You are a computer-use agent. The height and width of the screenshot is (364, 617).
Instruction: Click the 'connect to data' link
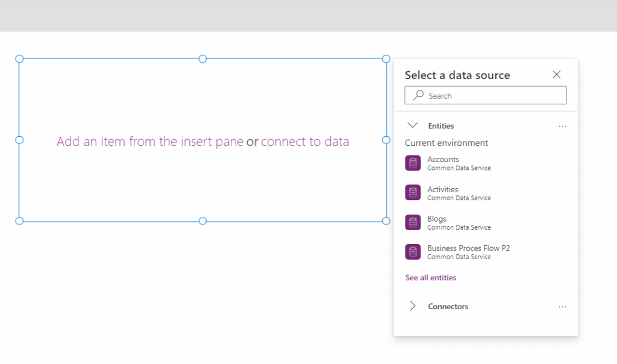(x=305, y=141)
